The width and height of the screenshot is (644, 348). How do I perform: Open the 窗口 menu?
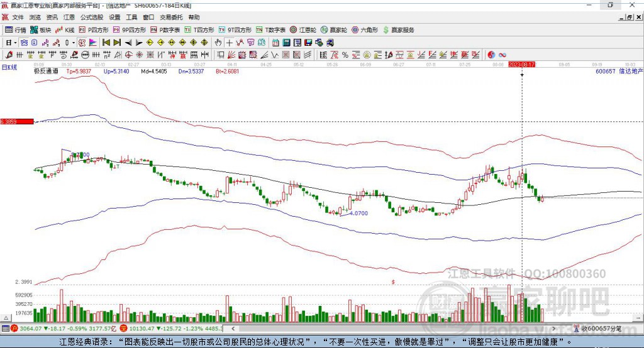[x=148, y=17]
